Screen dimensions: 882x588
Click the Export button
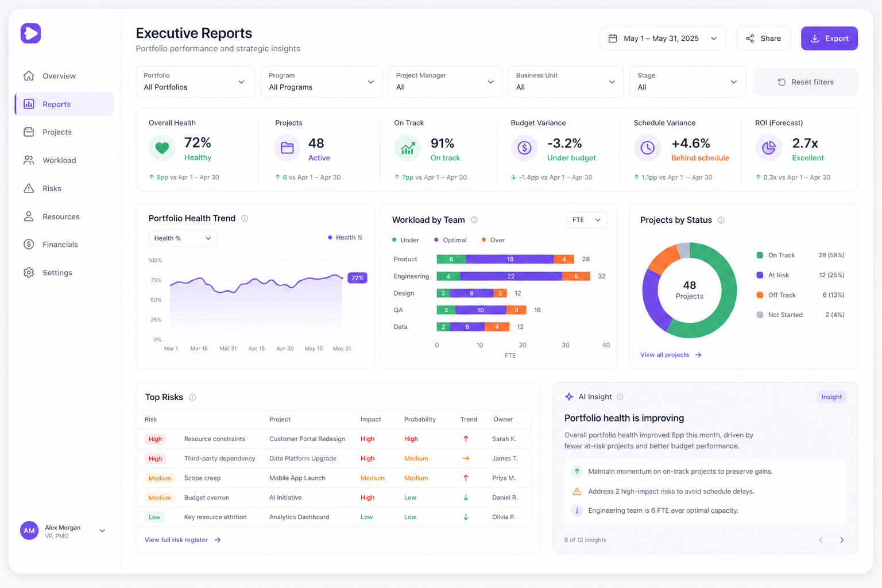(829, 38)
